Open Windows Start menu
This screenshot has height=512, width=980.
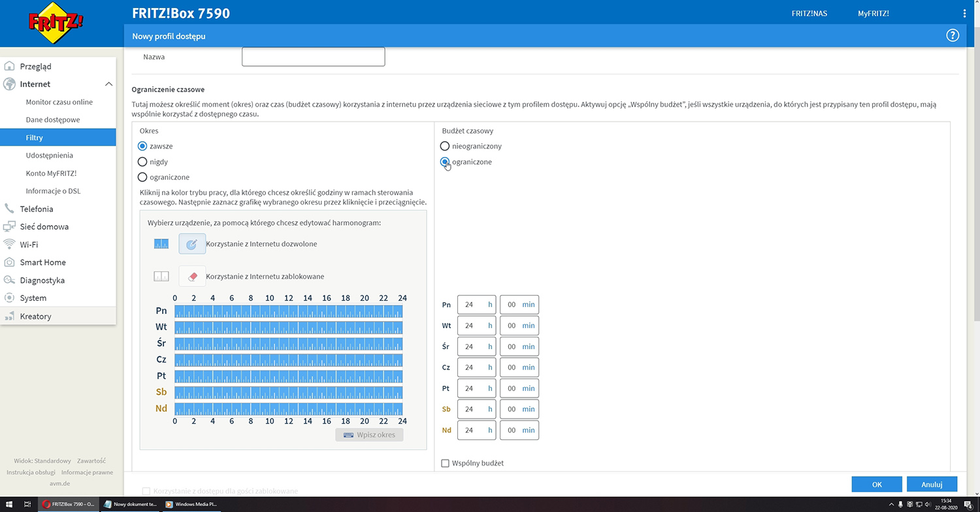point(9,504)
